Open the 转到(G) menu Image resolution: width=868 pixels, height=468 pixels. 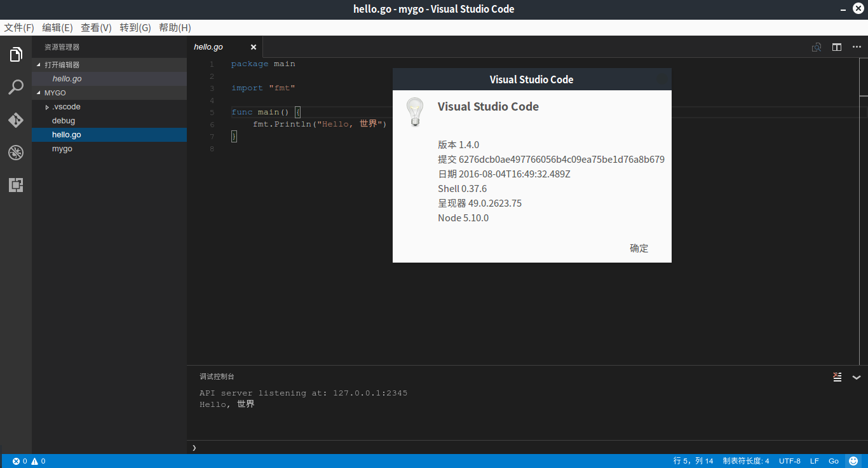[135, 28]
